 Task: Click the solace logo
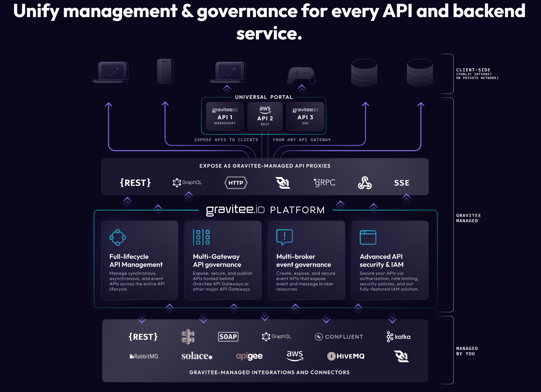coord(197,356)
